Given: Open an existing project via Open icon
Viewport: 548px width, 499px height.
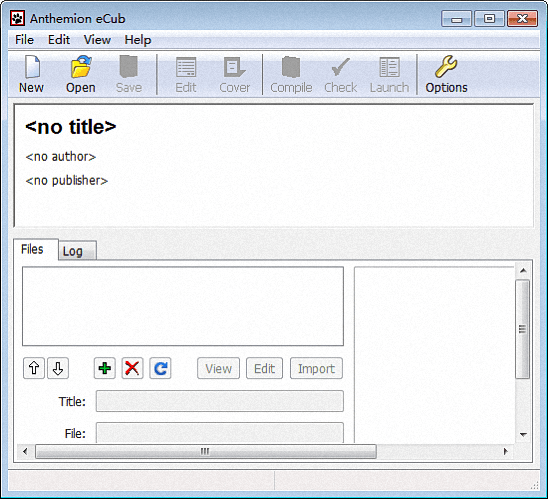Looking at the screenshot, I should point(81,67).
